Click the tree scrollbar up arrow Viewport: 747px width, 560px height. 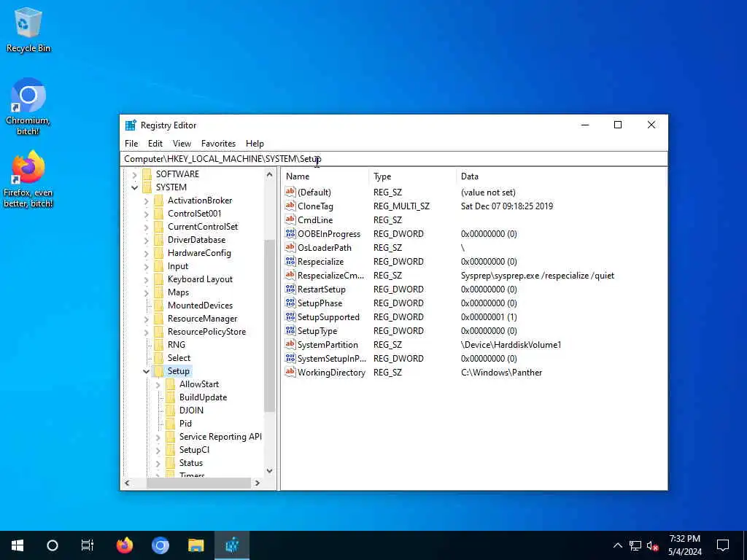tap(269, 174)
